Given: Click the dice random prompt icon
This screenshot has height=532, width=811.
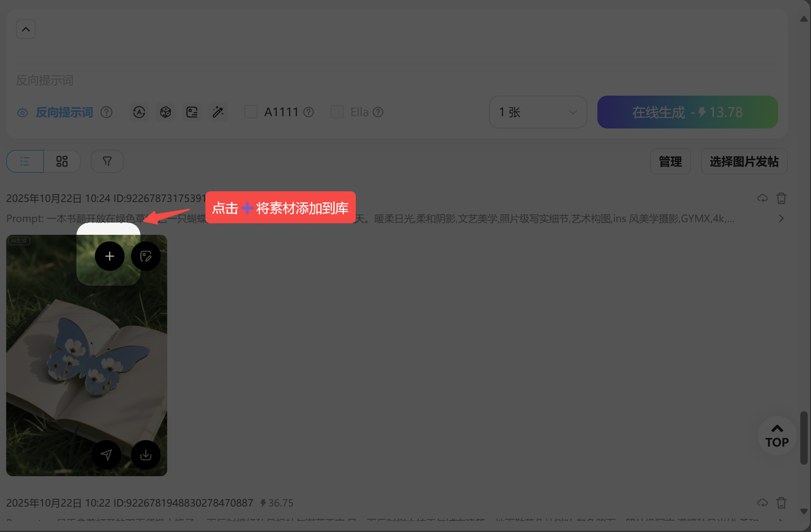Looking at the screenshot, I should [x=165, y=112].
